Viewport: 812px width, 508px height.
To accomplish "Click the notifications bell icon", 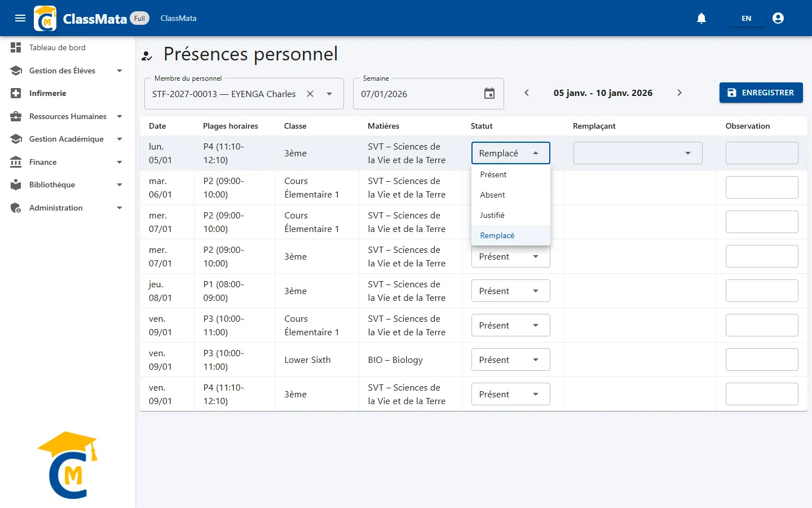I will pyautogui.click(x=701, y=18).
